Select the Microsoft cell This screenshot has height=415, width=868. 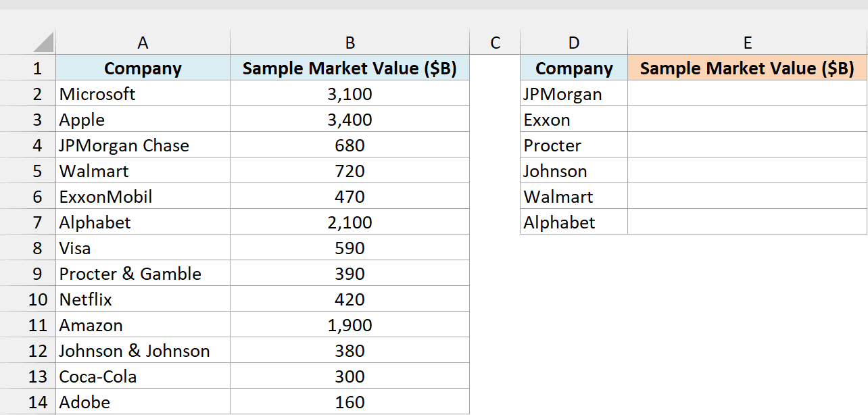(x=143, y=94)
